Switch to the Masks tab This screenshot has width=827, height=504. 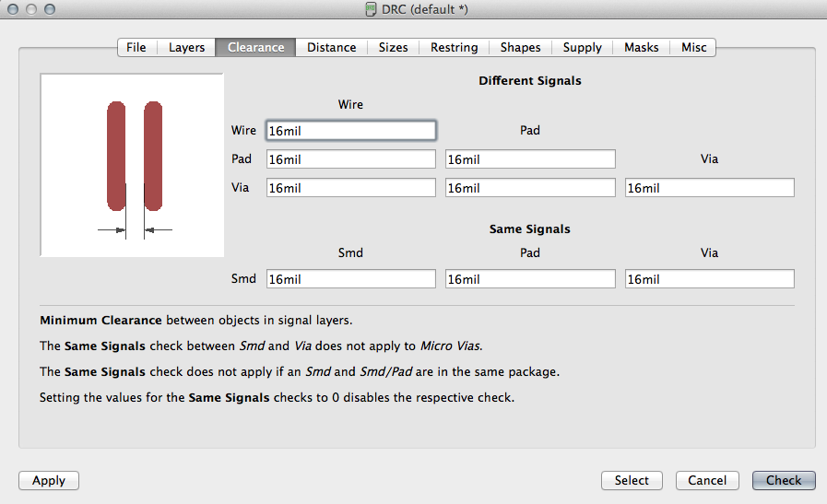(642, 47)
